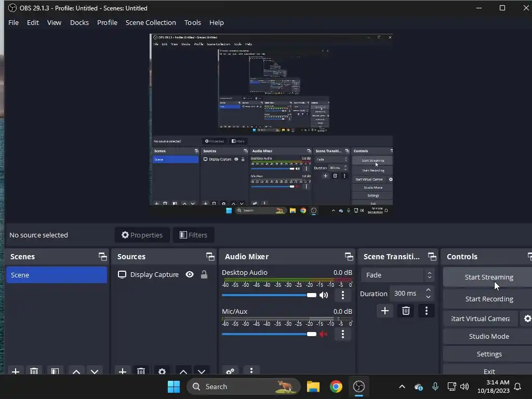Add a new scene with plus icon
Viewport: 532px width, 399px height.
[16, 371]
